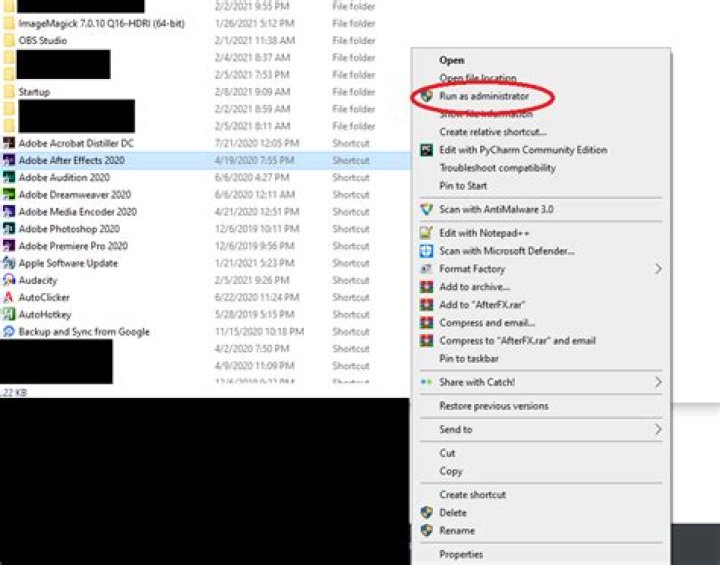Image resolution: width=720 pixels, height=565 pixels.
Task: Click the date 4/19/2020 7:55 PM
Action: click(x=254, y=160)
